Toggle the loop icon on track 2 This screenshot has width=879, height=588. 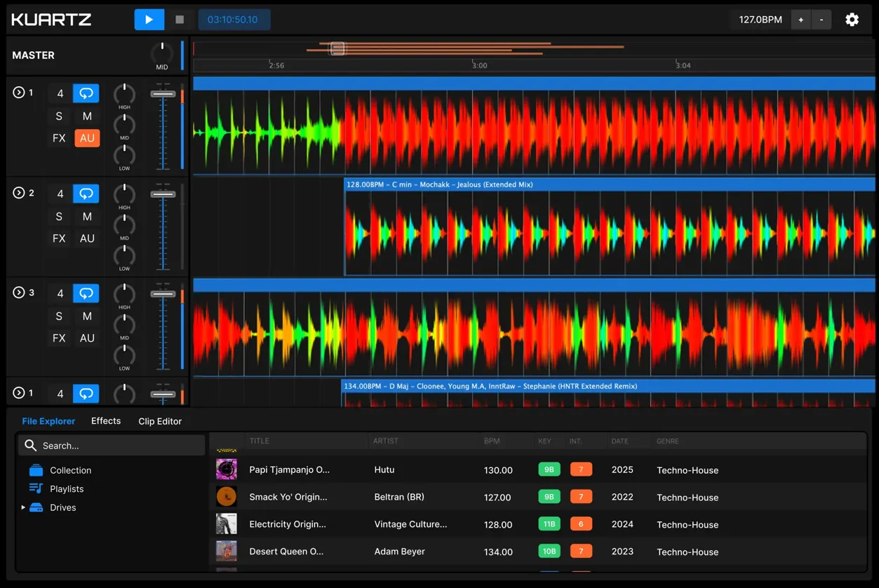(x=86, y=194)
